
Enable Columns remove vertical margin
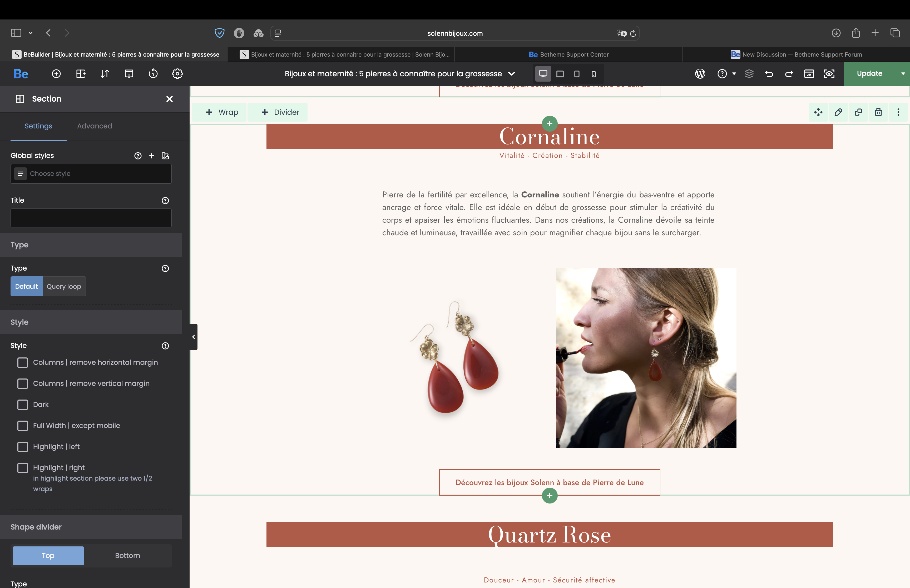pos(23,383)
